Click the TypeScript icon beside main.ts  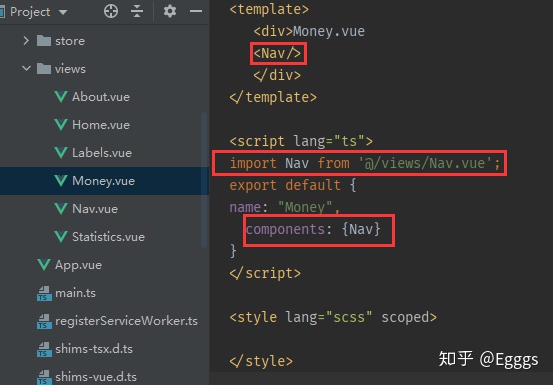(44, 293)
